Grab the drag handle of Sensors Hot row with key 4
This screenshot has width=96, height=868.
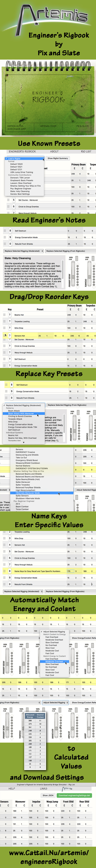tap(5, 545)
